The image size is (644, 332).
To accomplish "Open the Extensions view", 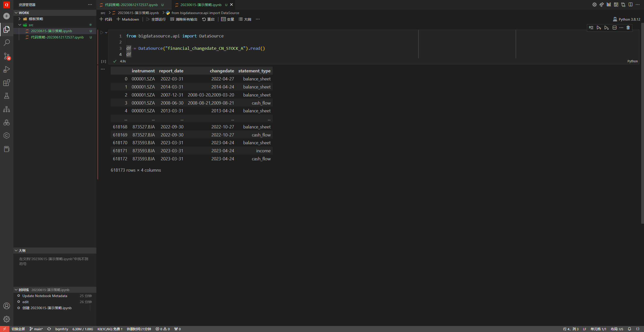I will click(x=7, y=83).
